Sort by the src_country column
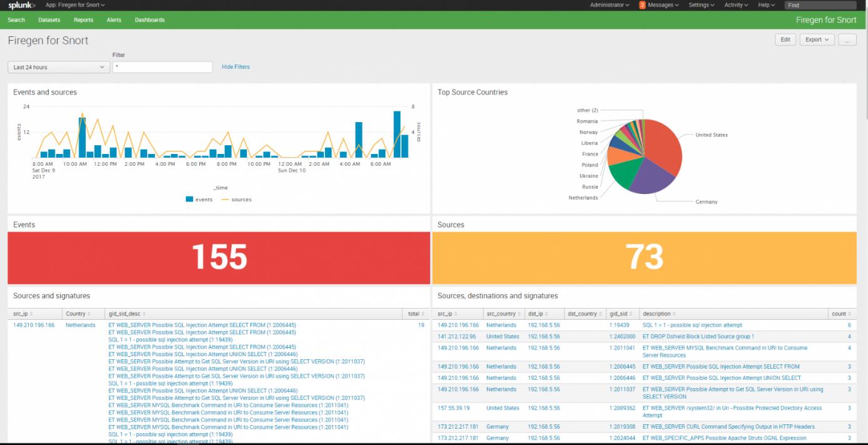 click(504, 314)
